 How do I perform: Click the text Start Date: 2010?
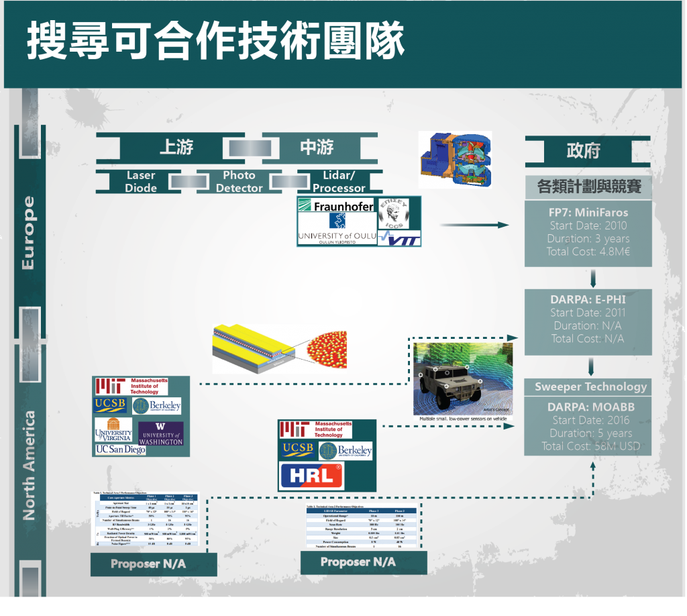tap(588, 225)
